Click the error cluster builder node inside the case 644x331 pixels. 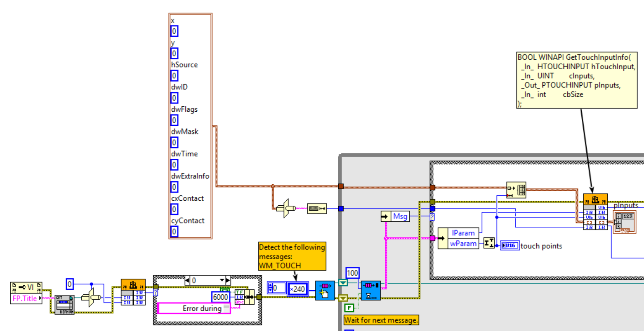coord(244,297)
